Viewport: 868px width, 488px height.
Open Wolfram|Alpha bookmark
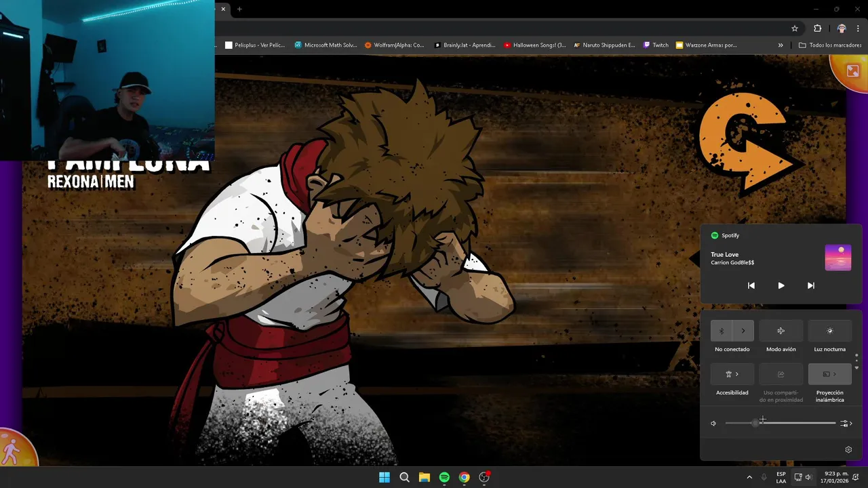pyautogui.click(x=395, y=45)
